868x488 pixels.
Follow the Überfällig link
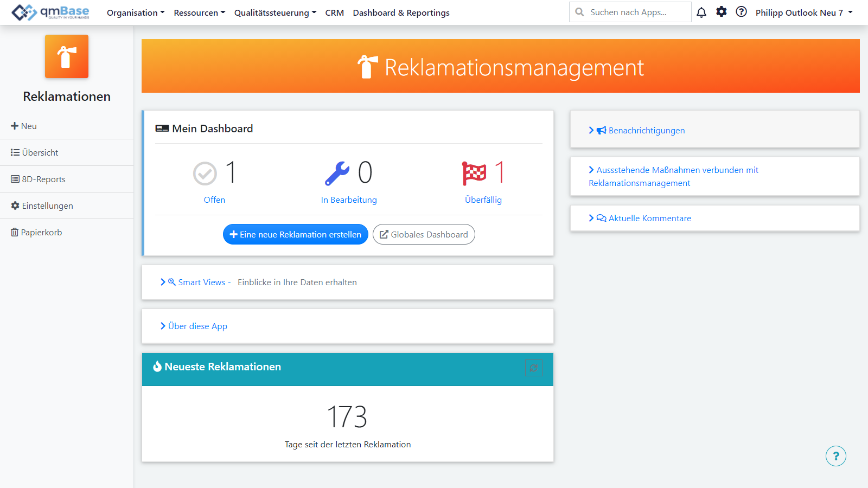(x=483, y=200)
